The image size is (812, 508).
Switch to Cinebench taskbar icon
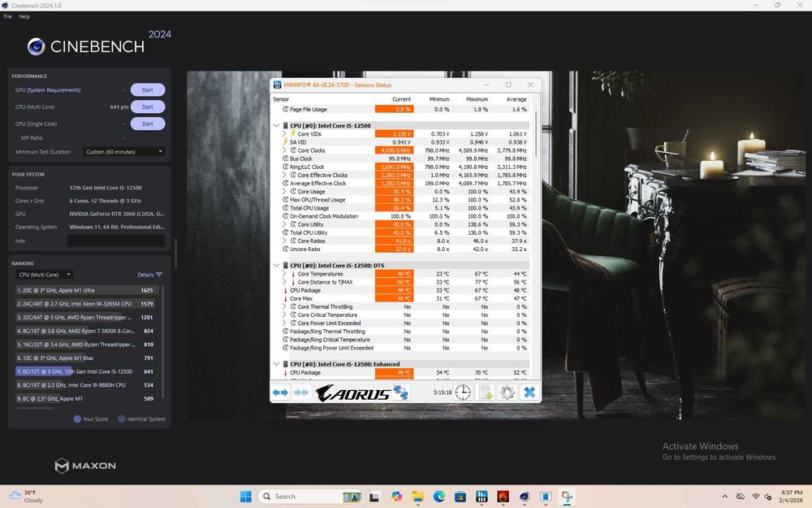coord(524,497)
